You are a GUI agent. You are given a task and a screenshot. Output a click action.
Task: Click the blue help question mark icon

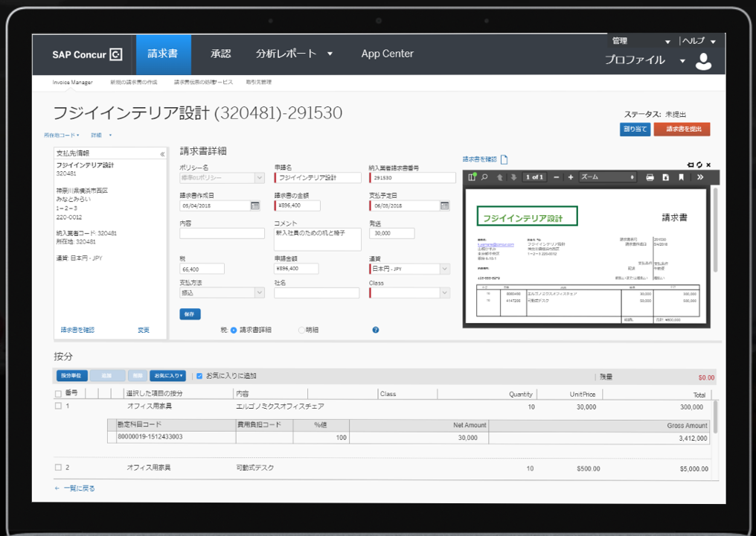coord(376,330)
